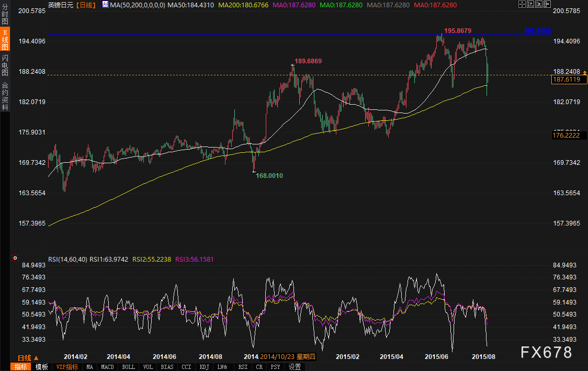The image size is (588, 371).
Task: Open the 合约资料 side tab
Action: (5, 96)
